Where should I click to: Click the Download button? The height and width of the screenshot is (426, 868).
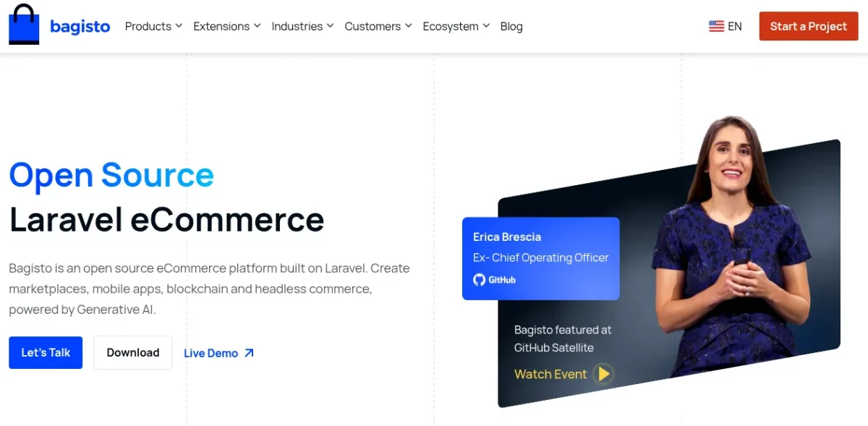[133, 352]
